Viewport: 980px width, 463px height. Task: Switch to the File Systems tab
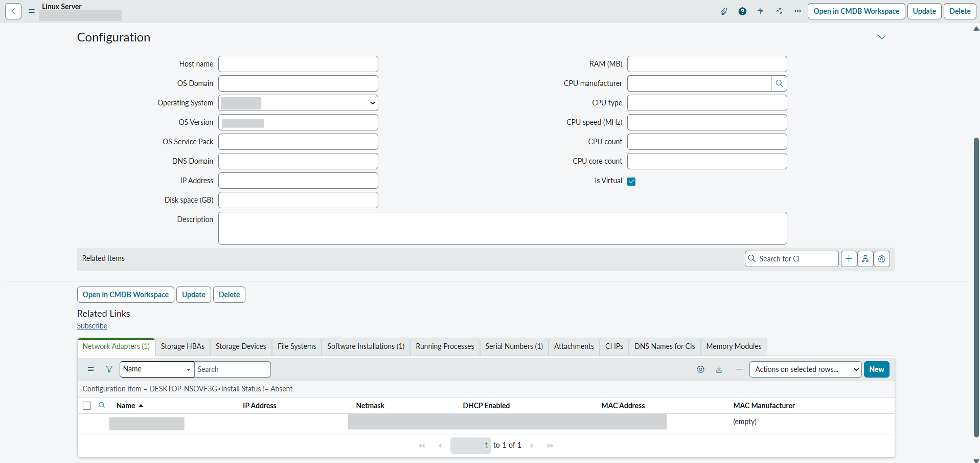[x=297, y=346]
